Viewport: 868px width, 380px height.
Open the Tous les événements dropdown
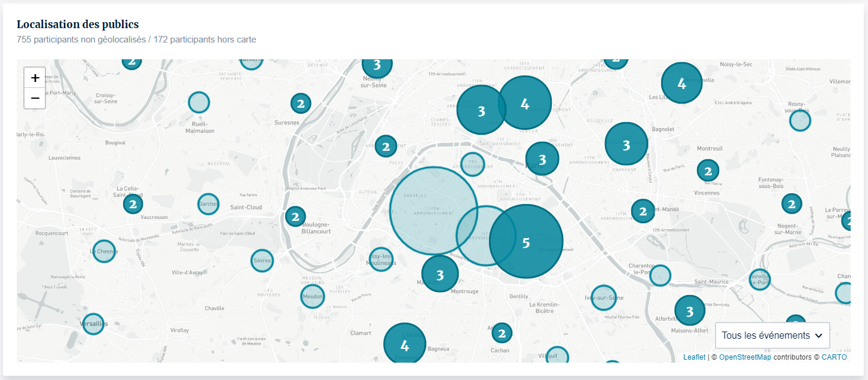(x=771, y=336)
